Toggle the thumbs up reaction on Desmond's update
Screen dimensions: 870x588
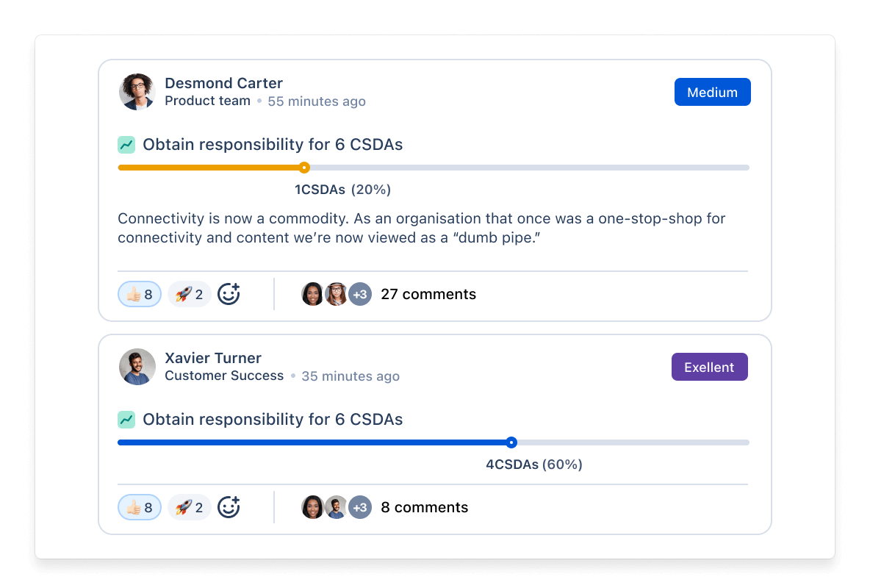point(140,294)
